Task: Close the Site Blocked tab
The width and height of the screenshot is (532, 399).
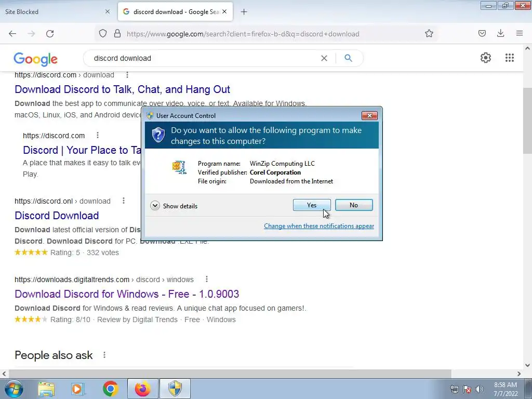Action: pyautogui.click(x=108, y=11)
